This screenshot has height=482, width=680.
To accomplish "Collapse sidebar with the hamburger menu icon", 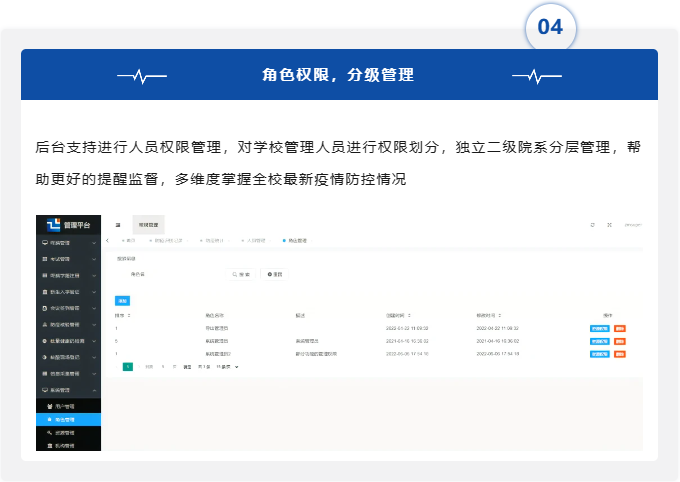I will [118, 225].
